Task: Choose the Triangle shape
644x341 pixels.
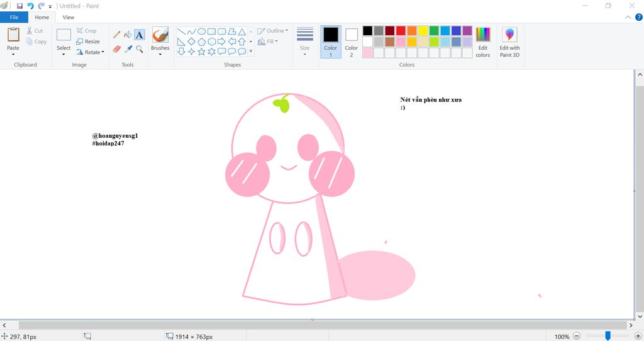Action: pyautogui.click(x=242, y=31)
